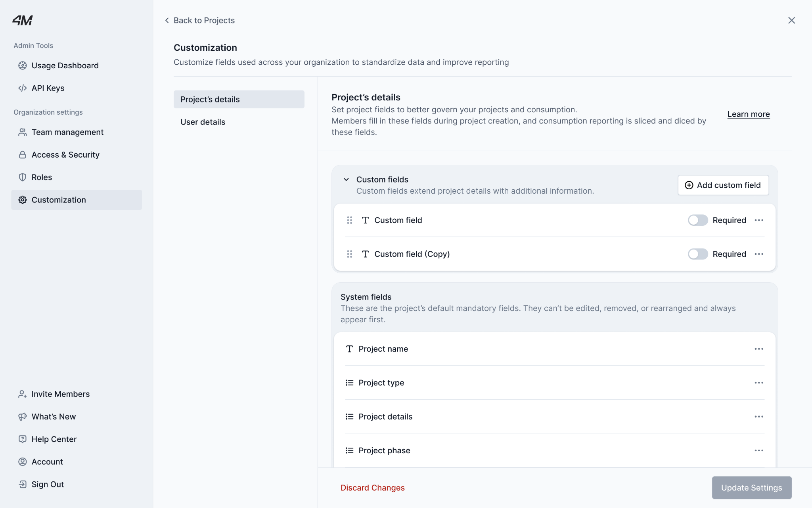This screenshot has width=812, height=508.
Task: Enable Required toggle for Custom field (Copy)
Action: tap(697, 254)
